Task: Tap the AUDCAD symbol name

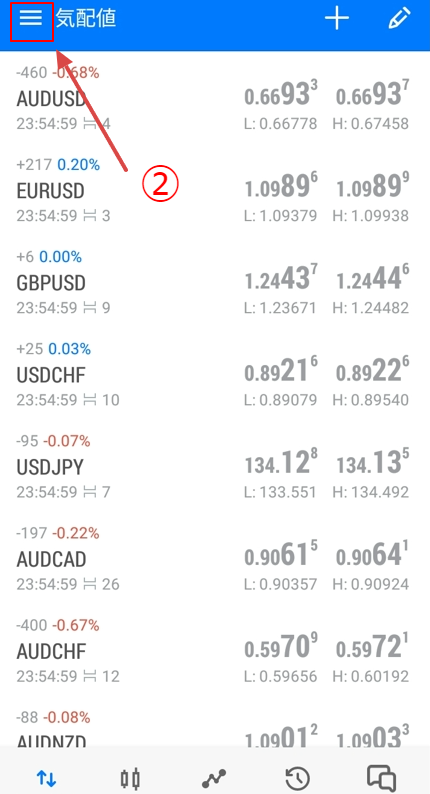Action: 52,559
